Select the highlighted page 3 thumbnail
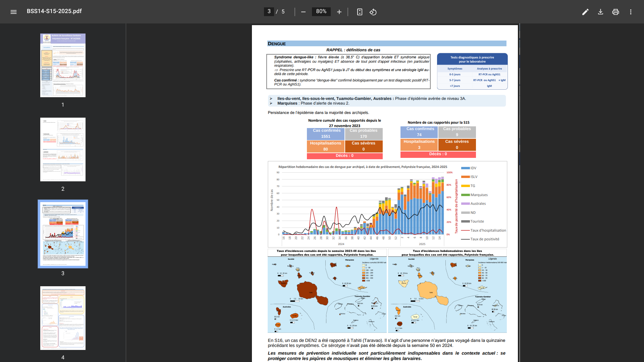The image size is (644, 362). pyautogui.click(x=63, y=234)
